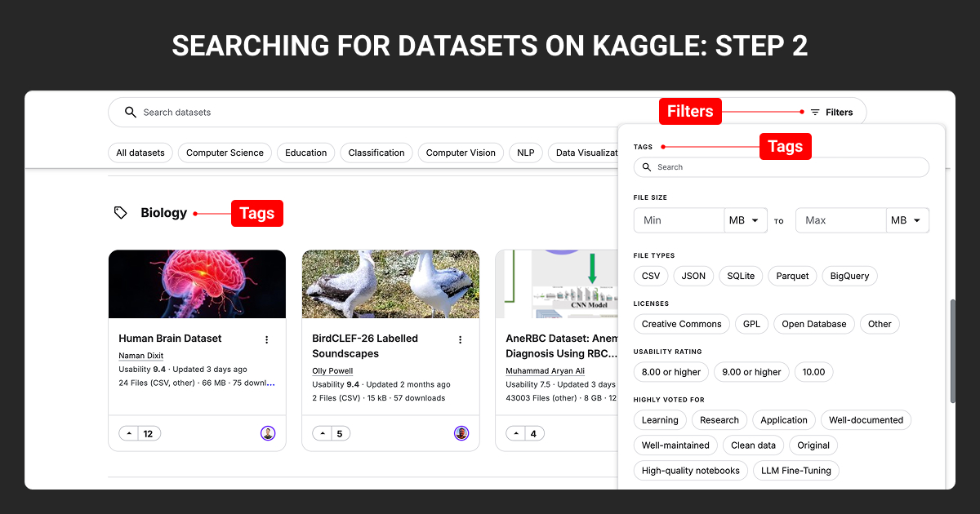Toggle the Creative Commons license filter

tap(681, 324)
